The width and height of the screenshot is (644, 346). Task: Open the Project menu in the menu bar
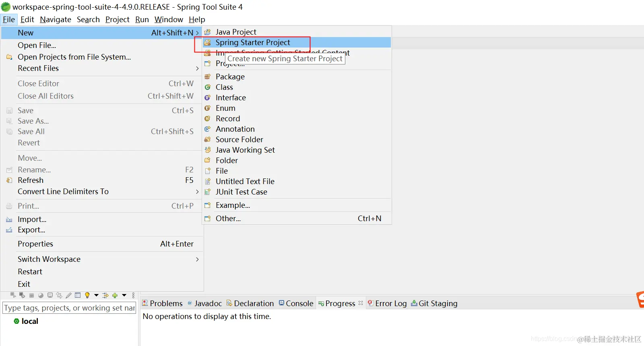click(x=118, y=19)
